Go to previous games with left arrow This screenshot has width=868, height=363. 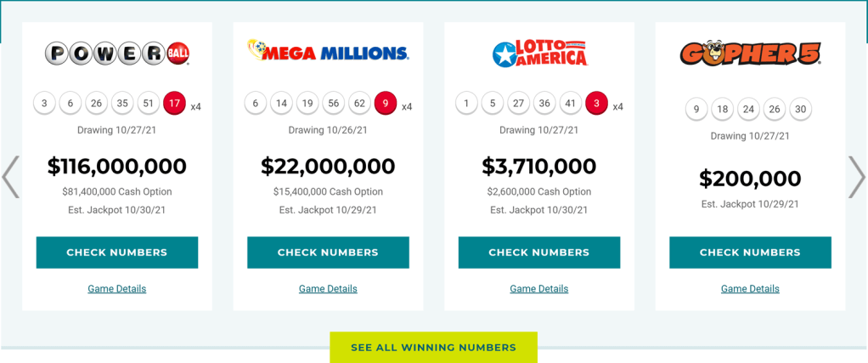click(x=10, y=177)
